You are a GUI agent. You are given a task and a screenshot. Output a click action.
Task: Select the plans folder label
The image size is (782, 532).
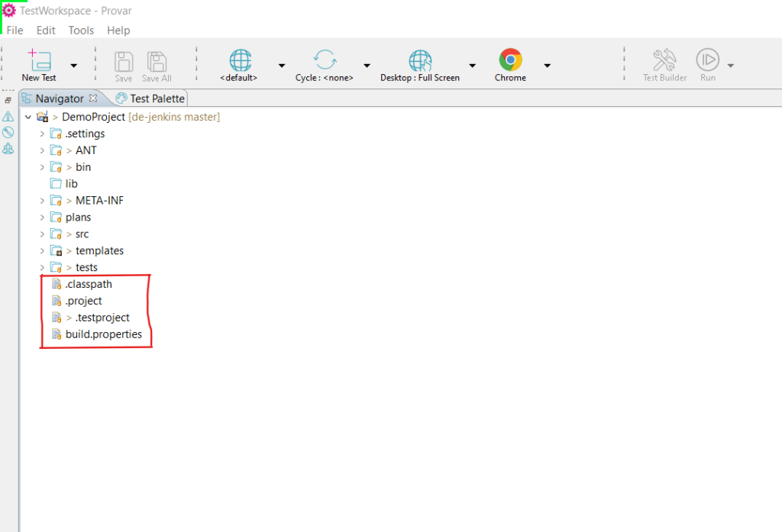click(x=79, y=218)
